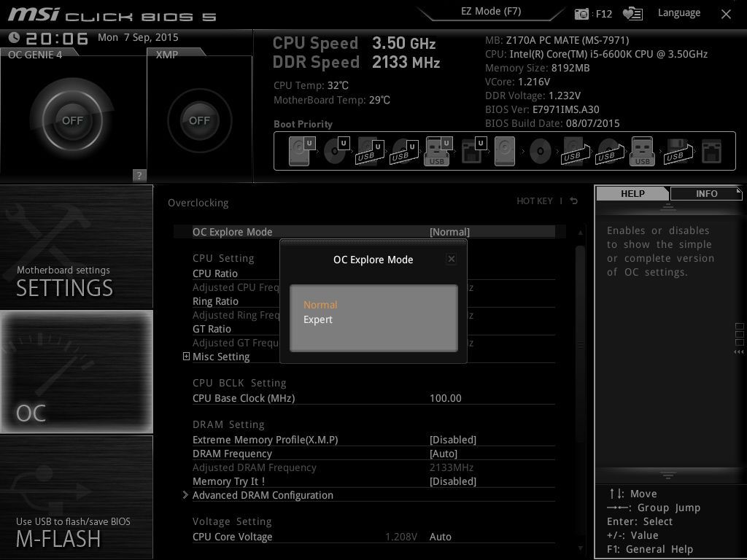The image size is (747, 560).
Task: Click the Overclocking page title
Action: tap(198, 203)
